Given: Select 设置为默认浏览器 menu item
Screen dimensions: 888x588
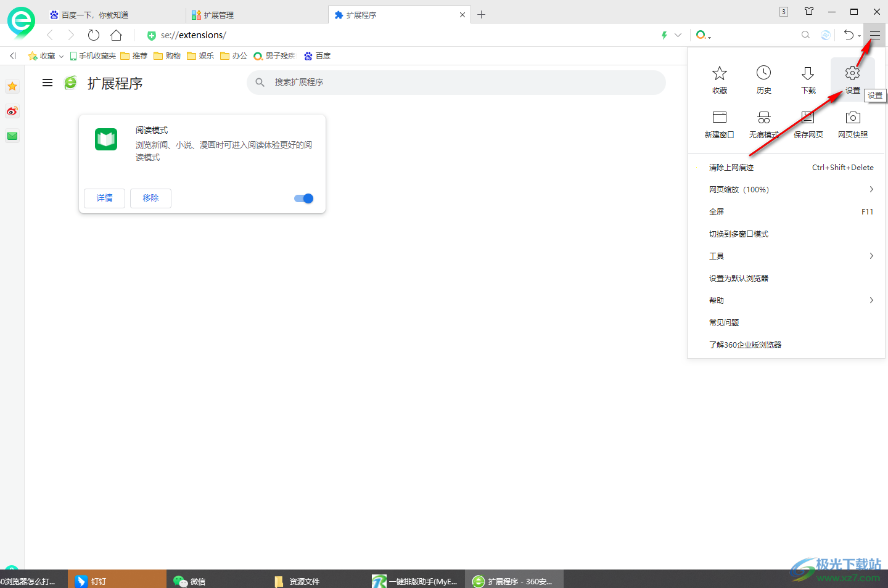Looking at the screenshot, I should click(x=786, y=279).
